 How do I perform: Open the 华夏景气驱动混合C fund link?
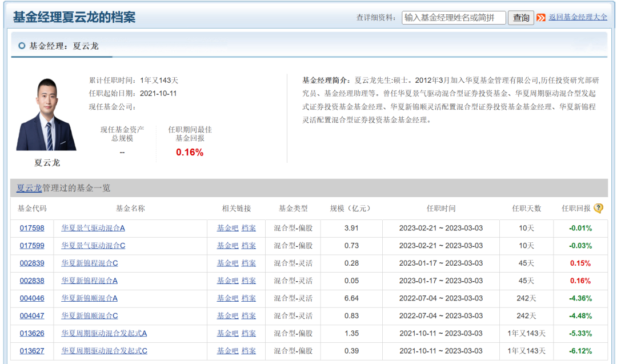click(x=93, y=246)
